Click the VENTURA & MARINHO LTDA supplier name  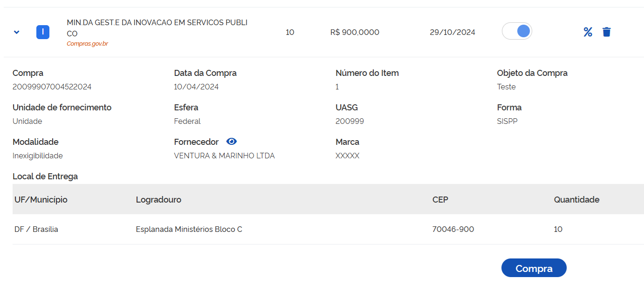click(x=224, y=156)
